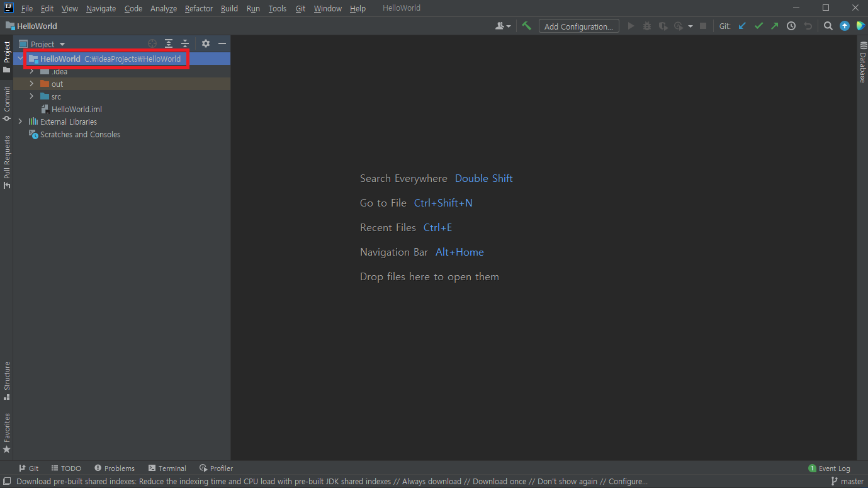The width and height of the screenshot is (868, 488).
Task: Select HelloWorld.iml file in the tree
Action: pyautogui.click(x=121, y=109)
